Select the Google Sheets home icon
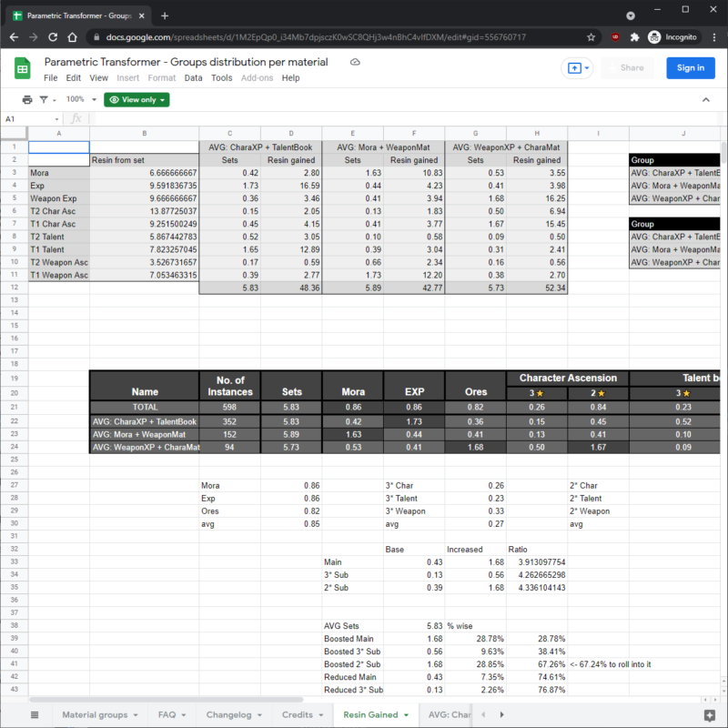 (x=22, y=68)
